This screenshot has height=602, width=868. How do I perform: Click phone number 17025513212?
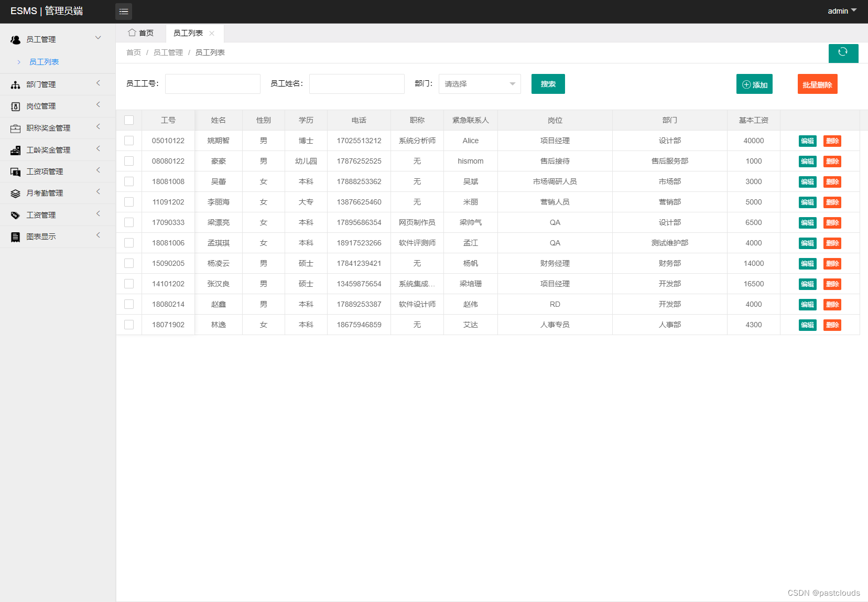point(359,141)
